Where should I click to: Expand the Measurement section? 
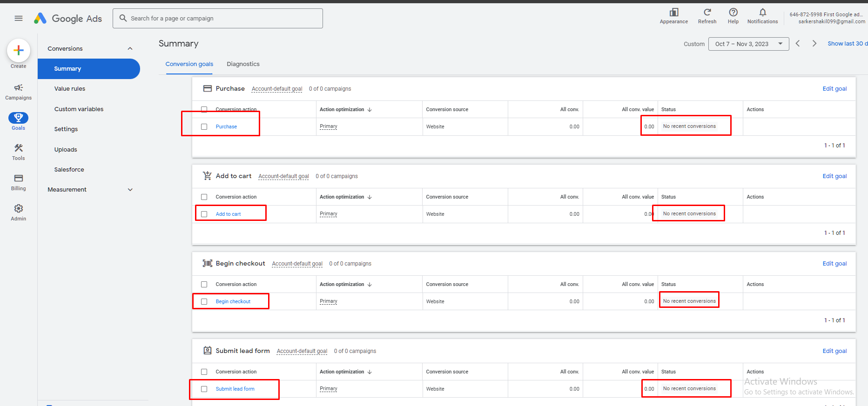point(130,190)
